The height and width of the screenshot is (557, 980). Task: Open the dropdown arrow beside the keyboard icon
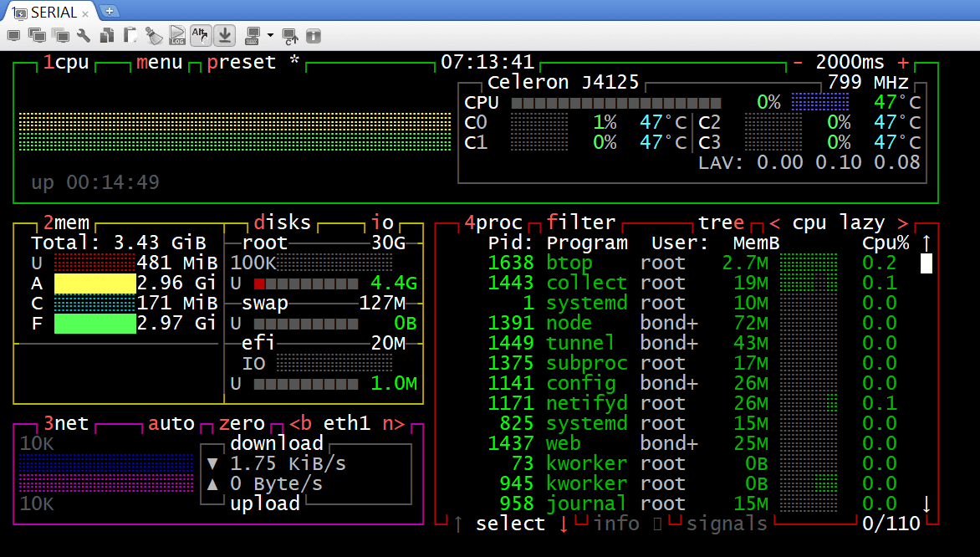click(270, 36)
